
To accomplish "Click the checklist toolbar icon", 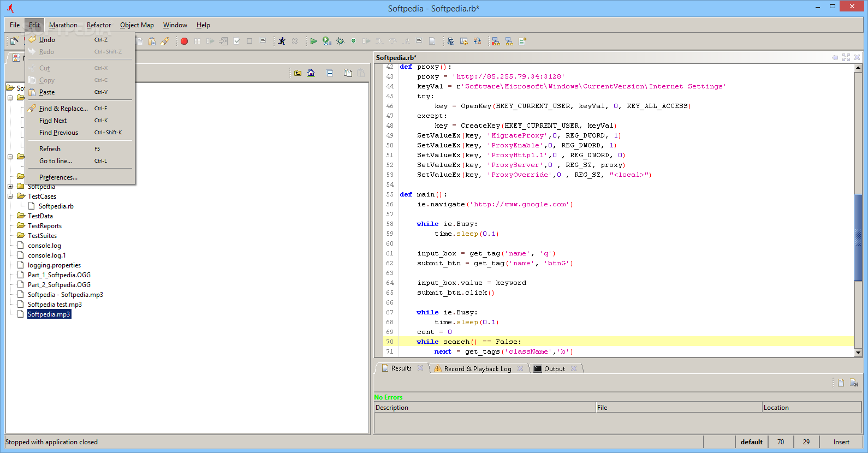I will pyautogui.click(x=236, y=41).
